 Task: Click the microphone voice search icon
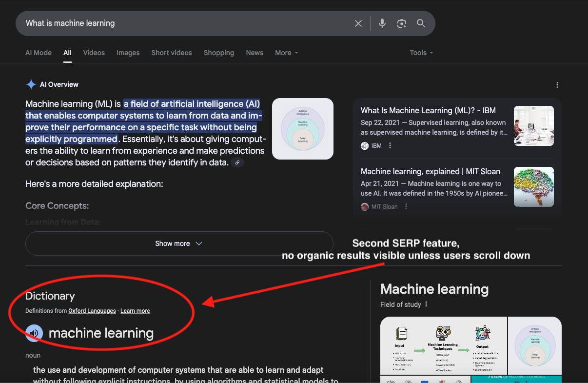coord(382,23)
